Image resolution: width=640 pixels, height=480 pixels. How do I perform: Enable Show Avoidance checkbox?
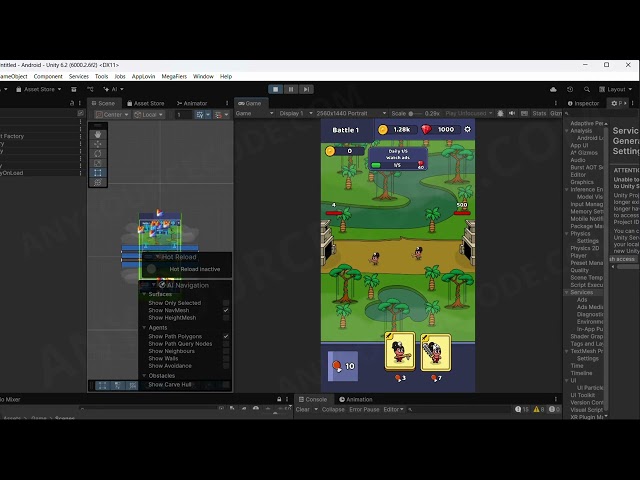click(x=226, y=366)
